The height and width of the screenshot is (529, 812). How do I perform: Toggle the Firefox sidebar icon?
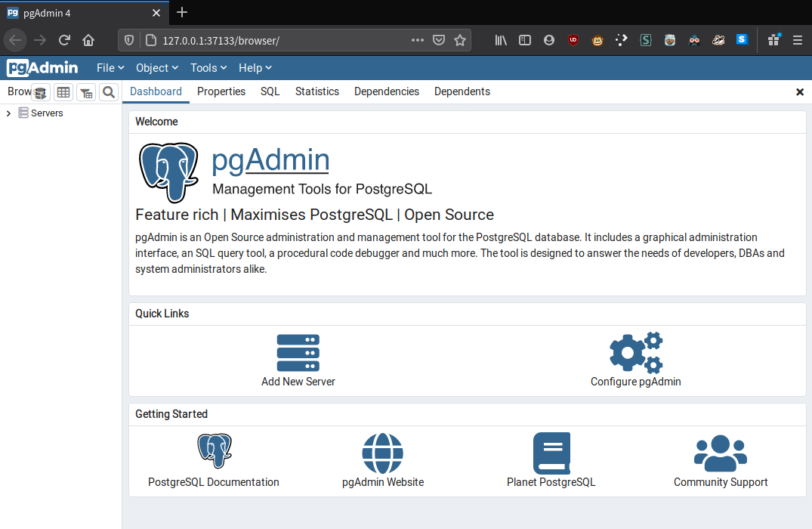(524, 40)
